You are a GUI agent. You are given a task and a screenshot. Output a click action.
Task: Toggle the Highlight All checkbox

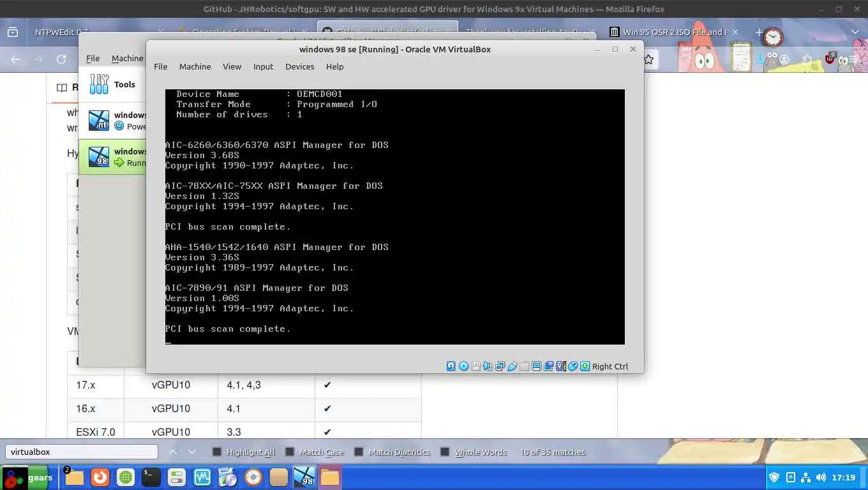click(x=217, y=452)
